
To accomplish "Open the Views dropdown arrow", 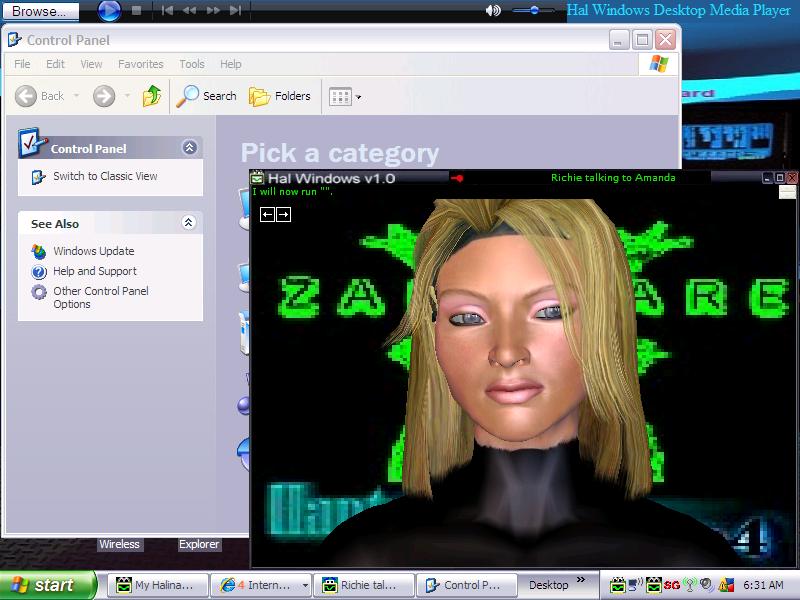I will (x=358, y=97).
